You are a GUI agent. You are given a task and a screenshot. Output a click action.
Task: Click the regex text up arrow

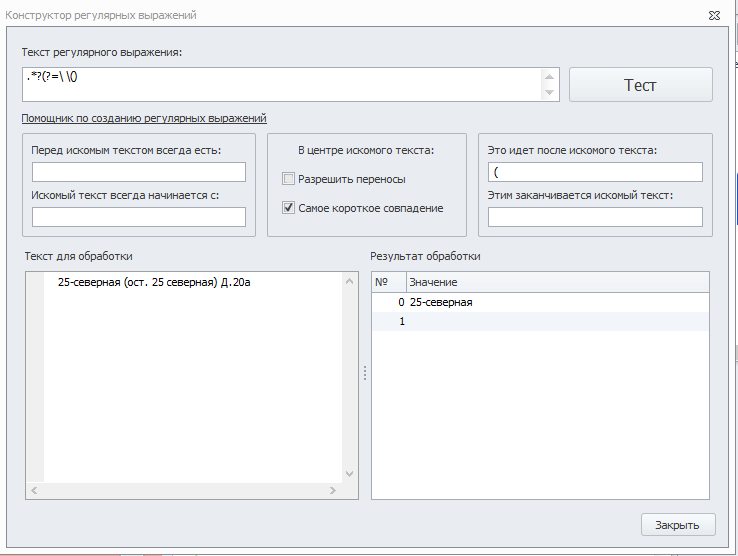(549, 77)
